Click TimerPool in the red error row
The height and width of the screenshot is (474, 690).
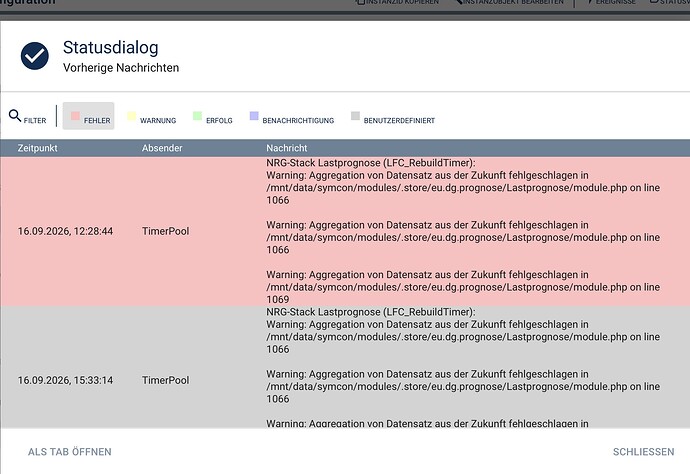click(165, 231)
